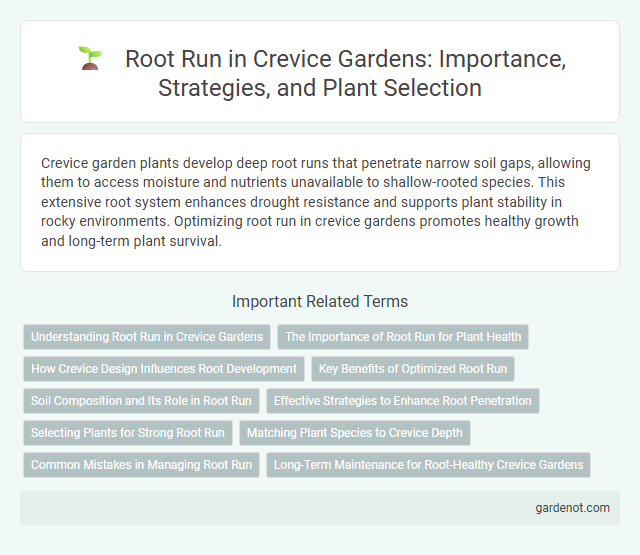Select 'Effective Strategies to Enhance Root Penetration' tag
640x555 pixels.
[x=403, y=401]
